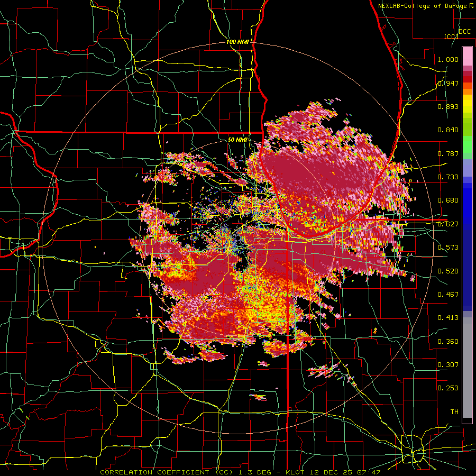Click the bright green color bar segment
The image size is (476, 476).
[467, 144]
